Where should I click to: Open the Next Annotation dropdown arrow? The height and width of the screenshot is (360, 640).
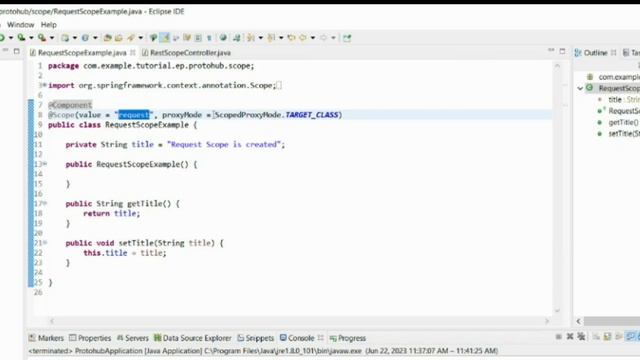click(260, 38)
